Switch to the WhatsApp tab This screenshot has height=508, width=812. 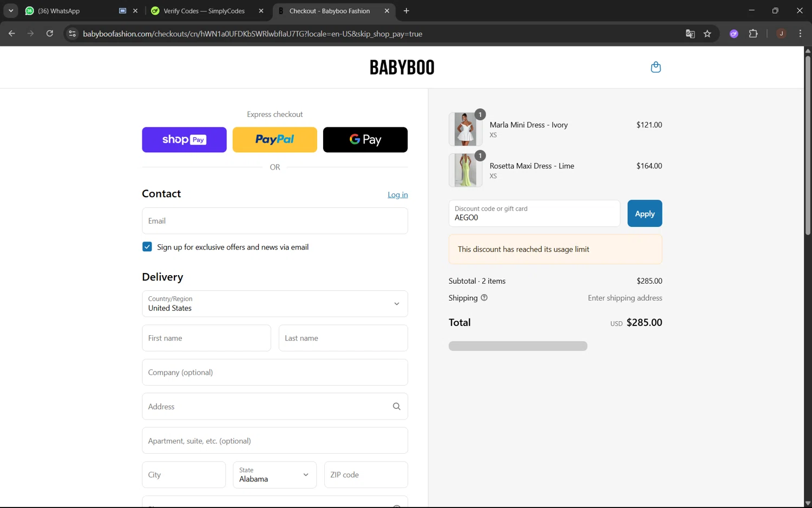[x=81, y=11]
